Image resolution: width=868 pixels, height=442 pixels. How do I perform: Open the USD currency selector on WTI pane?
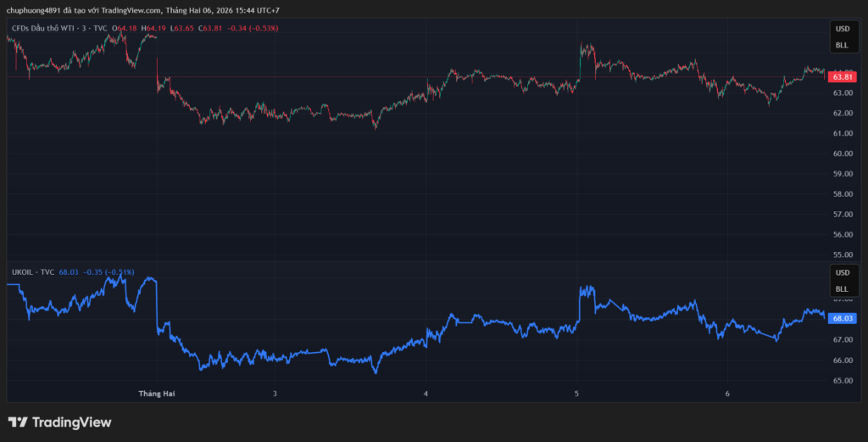point(842,28)
